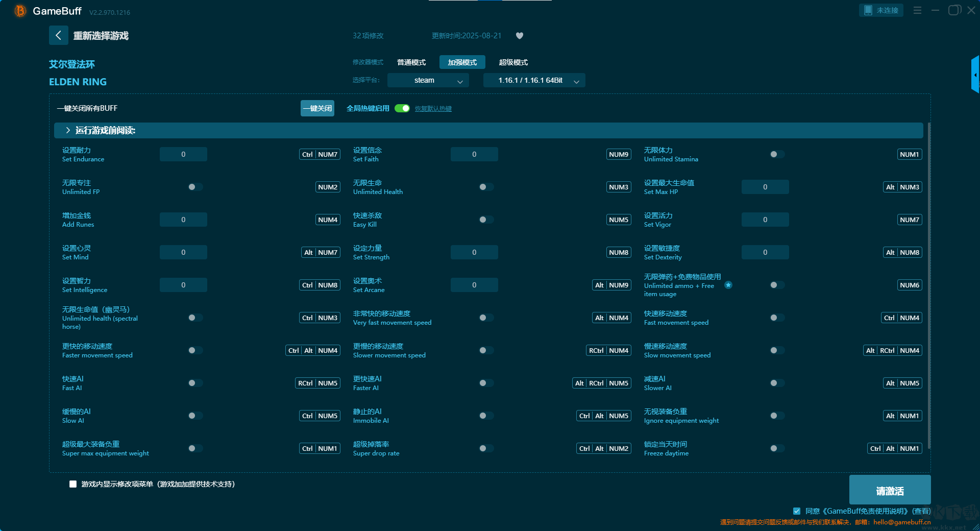Enable the Unlimited Health toggle
This screenshot has height=531, width=980.
(x=486, y=187)
